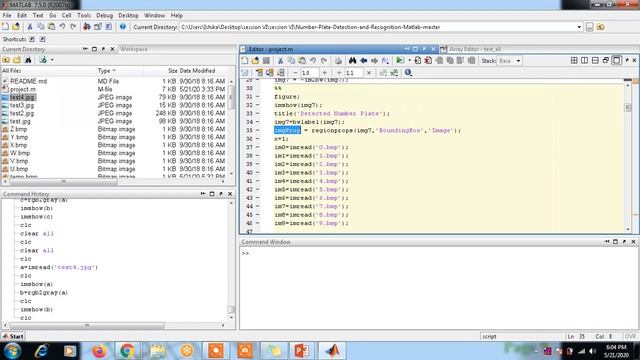The width and height of the screenshot is (640, 360).
Task: Undo icon in main MATLAB toolbar
Action: 62,27
